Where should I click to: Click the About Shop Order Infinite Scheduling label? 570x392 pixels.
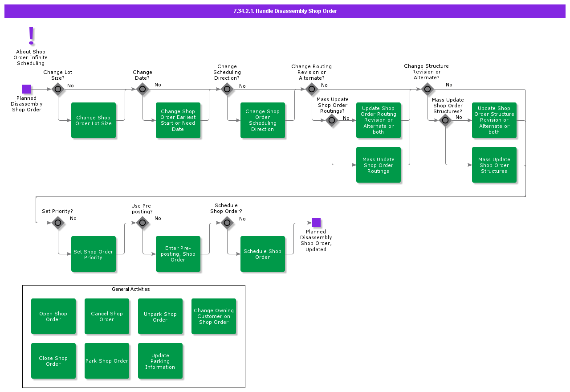pos(31,57)
